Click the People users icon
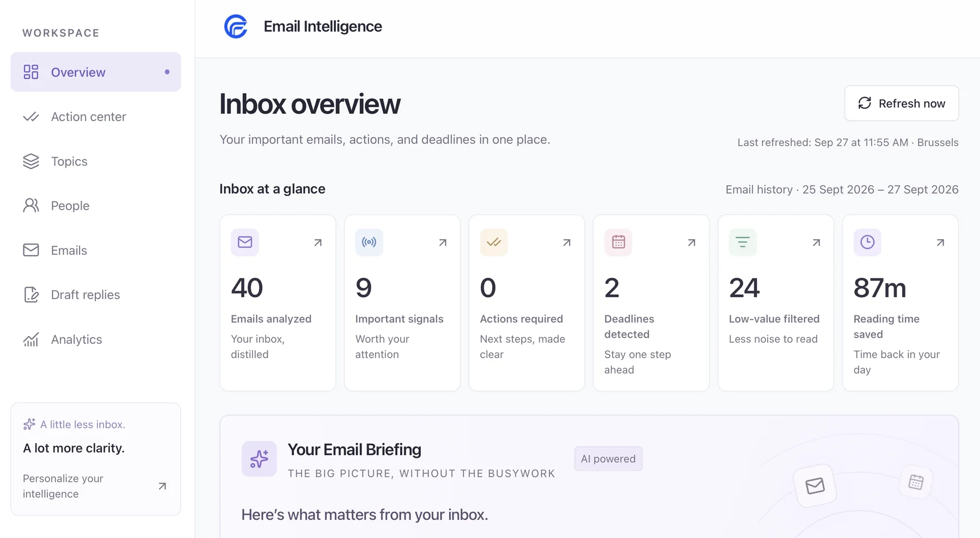The height and width of the screenshot is (538, 980). [31, 205]
